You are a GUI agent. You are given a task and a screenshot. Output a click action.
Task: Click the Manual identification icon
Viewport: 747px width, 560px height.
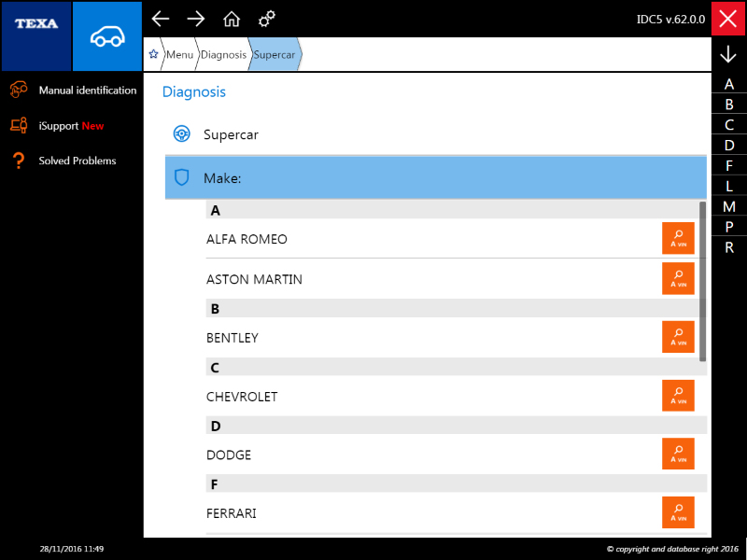coord(19,90)
